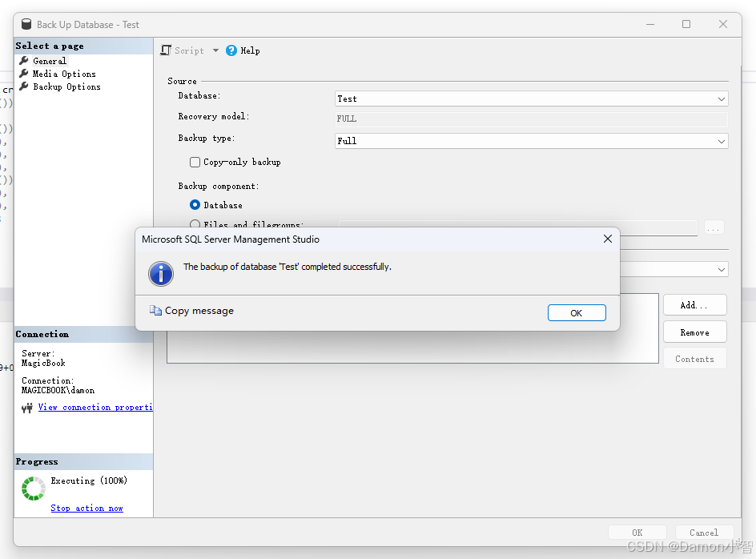Click the Script toolbar icon

click(166, 50)
